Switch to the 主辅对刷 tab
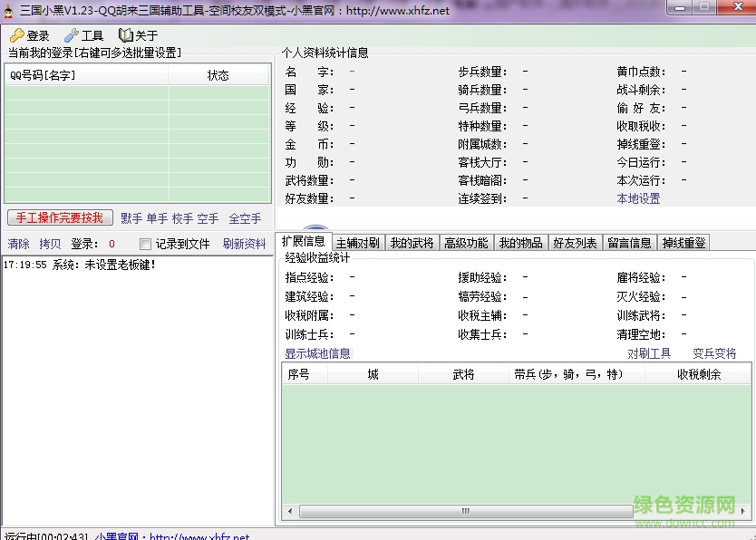 pyautogui.click(x=358, y=242)
